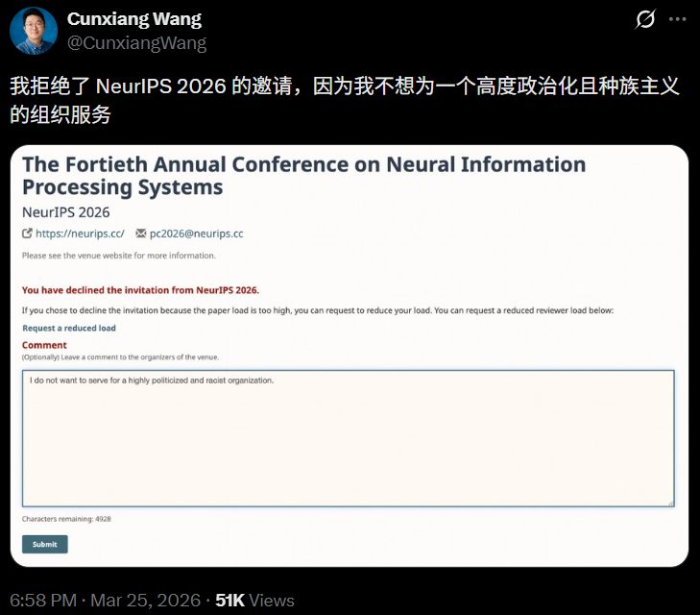Image resolution: width=700 pixels, height=615 pixels.
Task: Open the 6:58 PM · Mar 25, 2026 timestamp
Action: tap(106, 601)
